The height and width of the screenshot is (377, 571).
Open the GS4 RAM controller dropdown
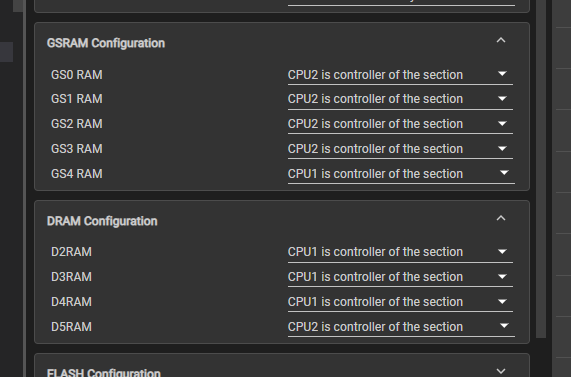click(401, 174)
